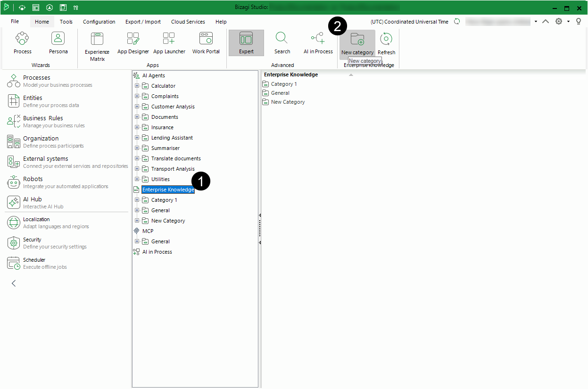Viewport: 588px width, 389px height.
Task: Expand the Insurance folder node
Action: pos(137,127)
